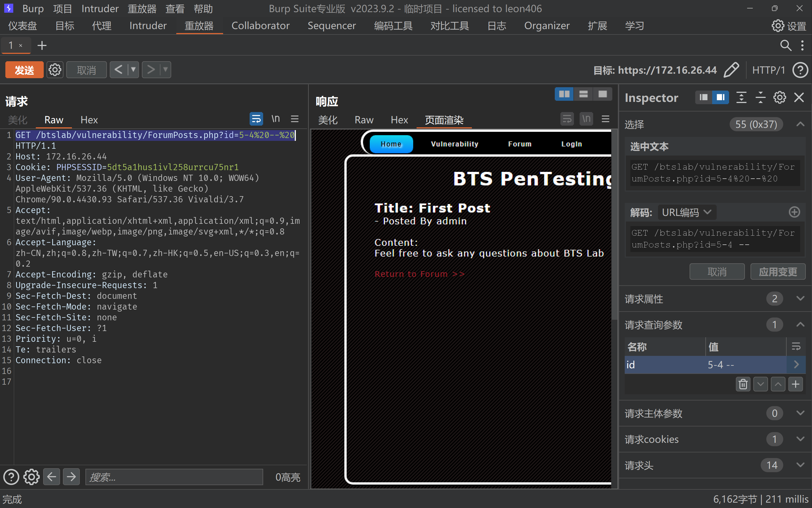Expand the 请求头 section
This screenshot has width=812, height=508.
coord(800,465)
